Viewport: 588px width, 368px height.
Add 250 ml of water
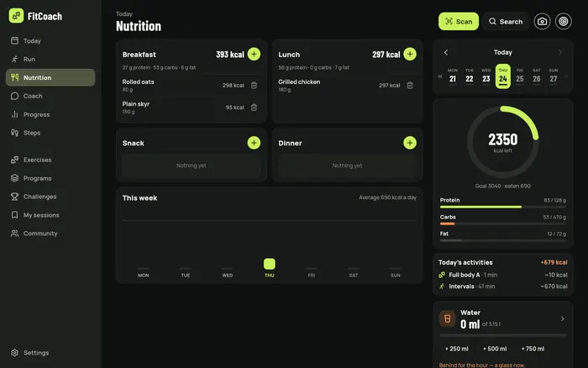[457, 349]
